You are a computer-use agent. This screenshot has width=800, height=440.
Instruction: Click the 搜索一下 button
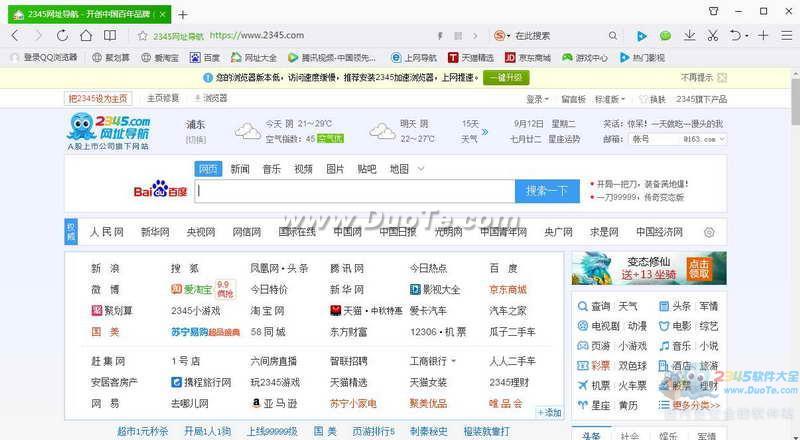[547, 191]
